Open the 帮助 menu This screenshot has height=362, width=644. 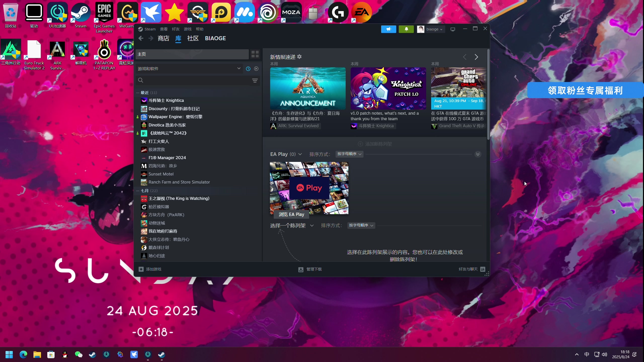199,29
